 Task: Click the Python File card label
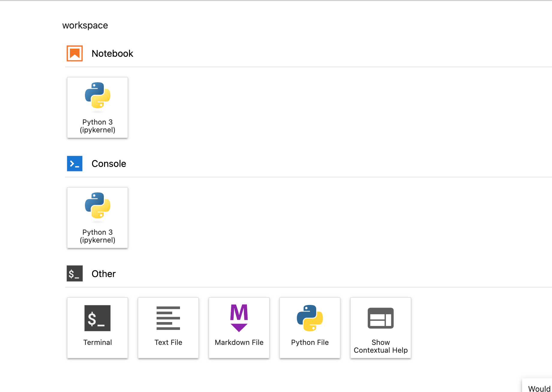tap(310, 342)
